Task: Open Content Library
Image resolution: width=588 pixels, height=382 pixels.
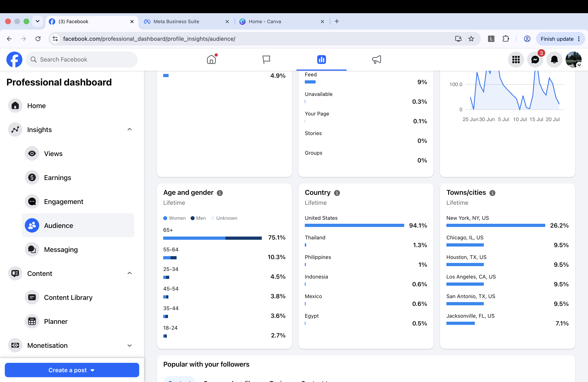Action: [78, 297]
